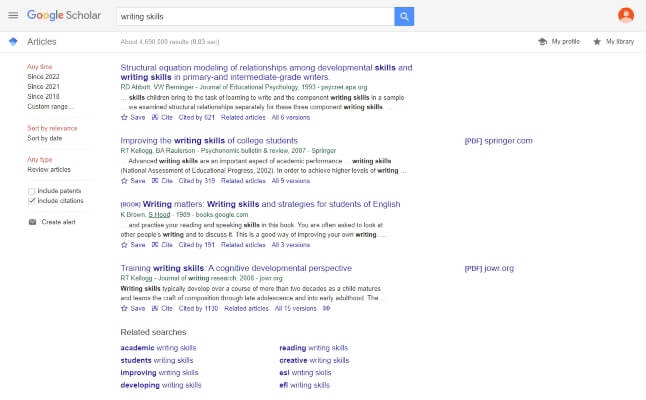
Task: Save the Improving the writing skills article
Action: point(133,181)
